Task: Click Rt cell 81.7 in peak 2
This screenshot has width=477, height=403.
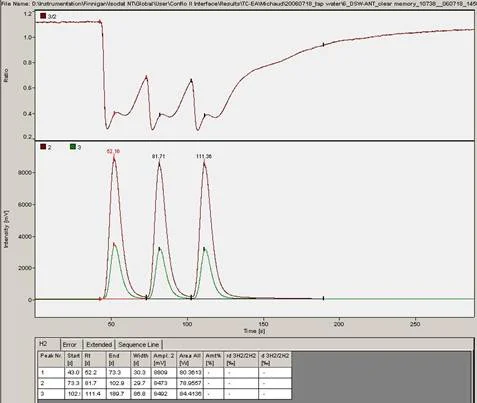Action: [x=94, y=383]
